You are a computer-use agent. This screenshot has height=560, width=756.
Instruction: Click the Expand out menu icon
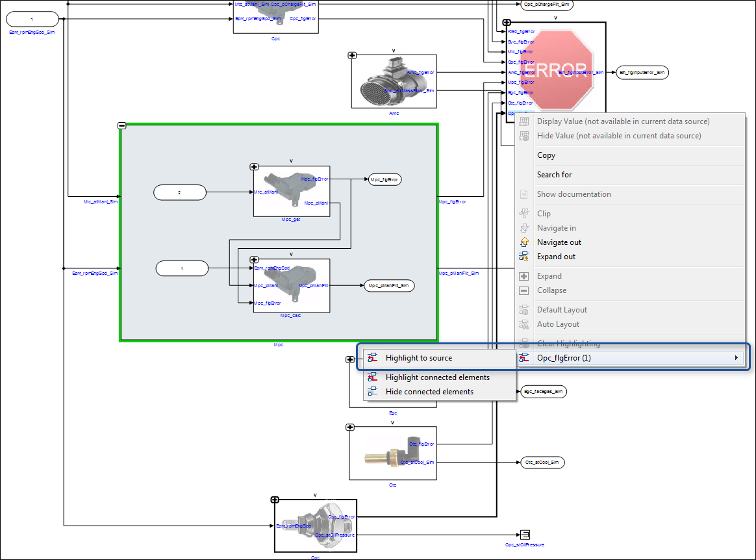pyautogui.click(x=524, y=257)
